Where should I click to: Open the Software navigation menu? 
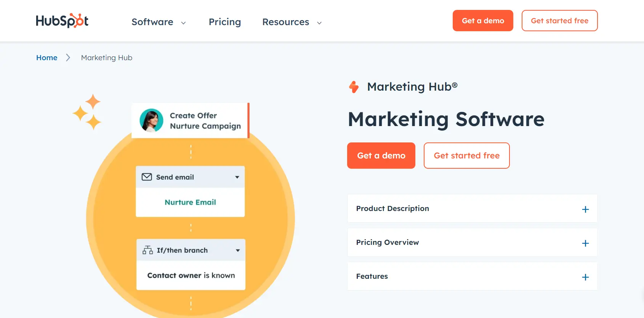tap(158, 22)
